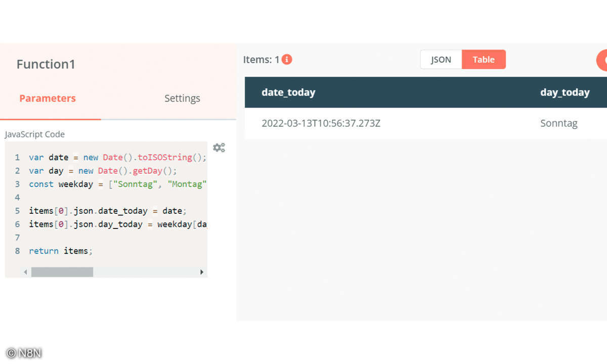Click the Function1 node title
The image size is (607, 364).
tap(46, 64)
